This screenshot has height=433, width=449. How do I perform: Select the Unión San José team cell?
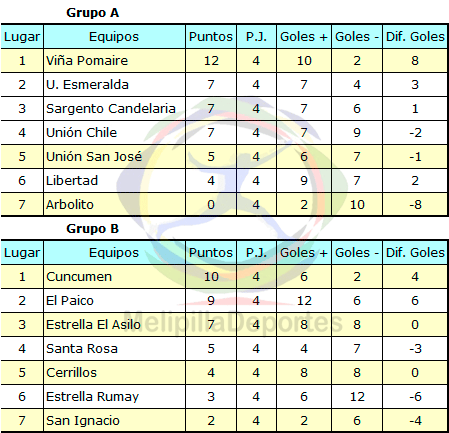(x=114, y=156)
